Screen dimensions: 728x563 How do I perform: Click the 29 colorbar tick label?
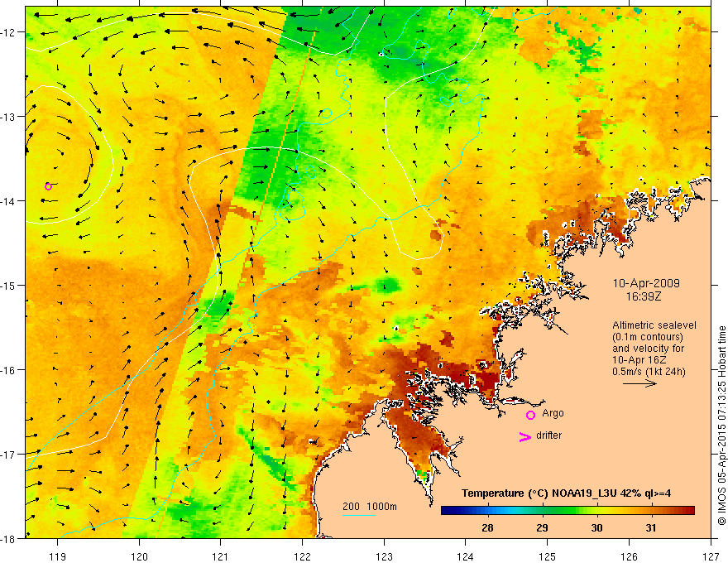coord(542,527)
